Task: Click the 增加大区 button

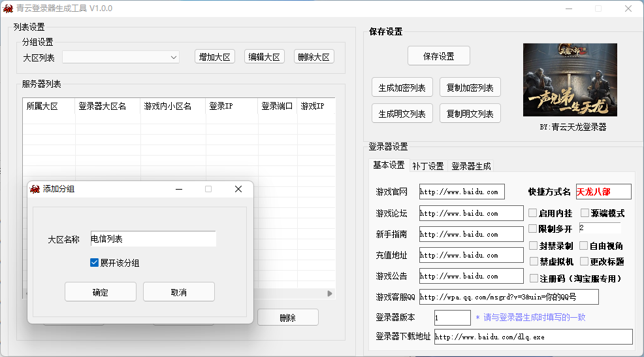Action: (215, 57)
